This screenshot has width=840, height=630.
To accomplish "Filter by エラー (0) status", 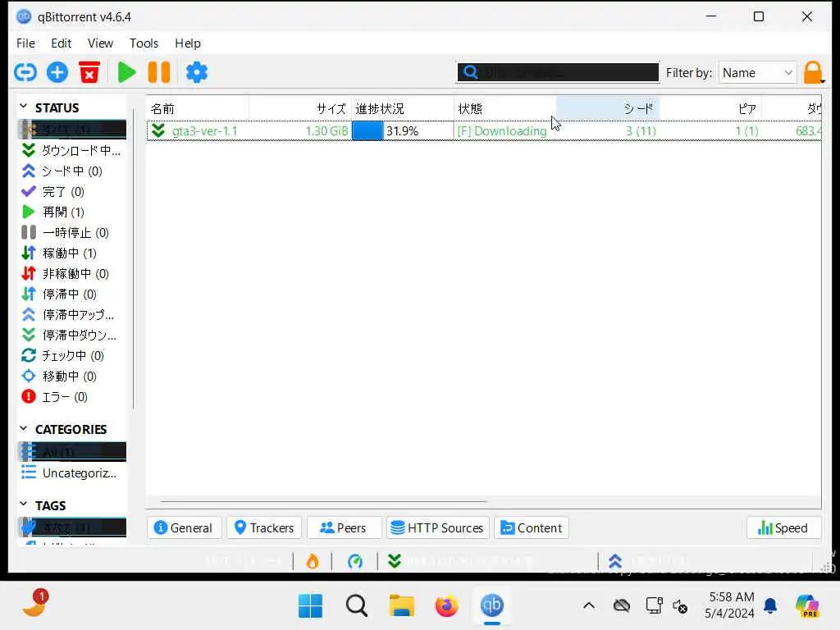I will pos(72,396).
